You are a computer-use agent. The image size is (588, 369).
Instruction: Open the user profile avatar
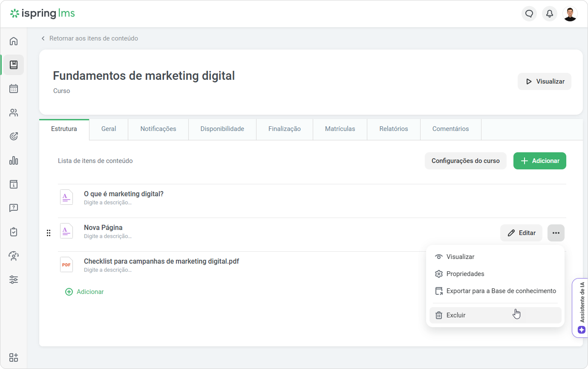click(x=570, y=14)
